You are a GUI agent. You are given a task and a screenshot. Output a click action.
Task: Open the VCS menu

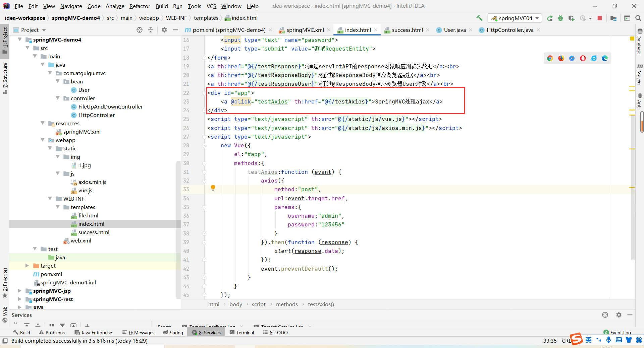[x=211, y=6]
